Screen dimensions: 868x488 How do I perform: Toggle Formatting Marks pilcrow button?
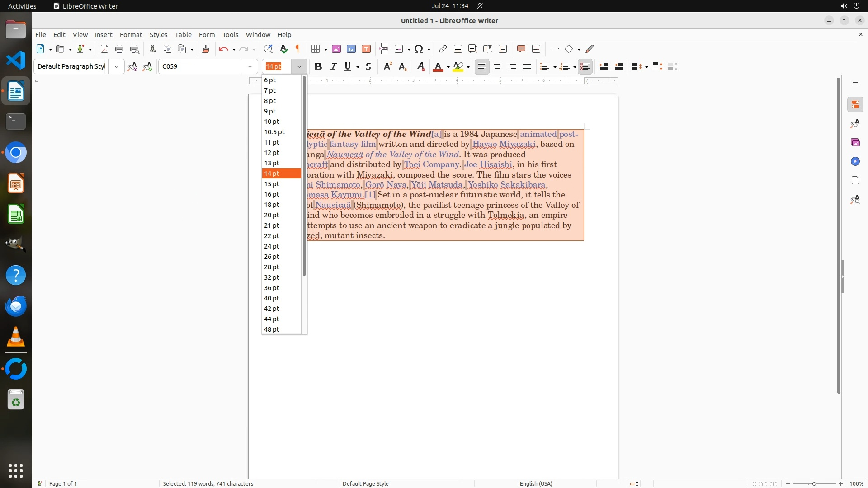298,49
